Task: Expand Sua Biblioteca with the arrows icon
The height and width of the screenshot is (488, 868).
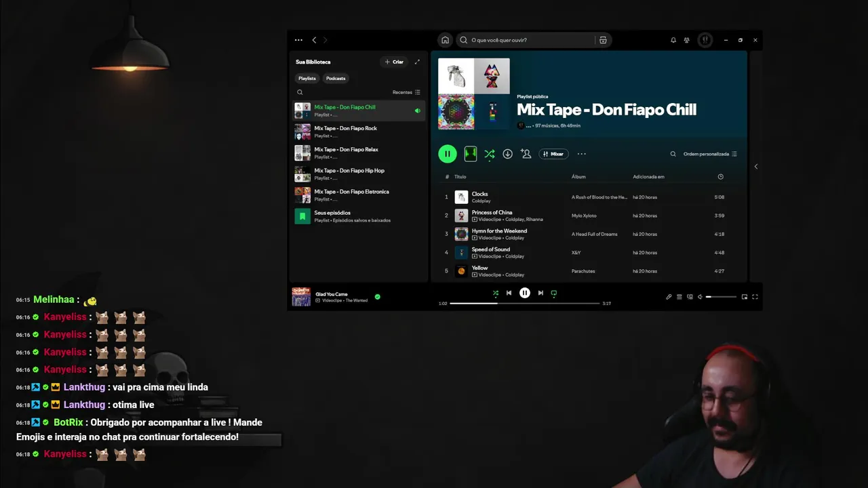Action: tap(417, 62)
